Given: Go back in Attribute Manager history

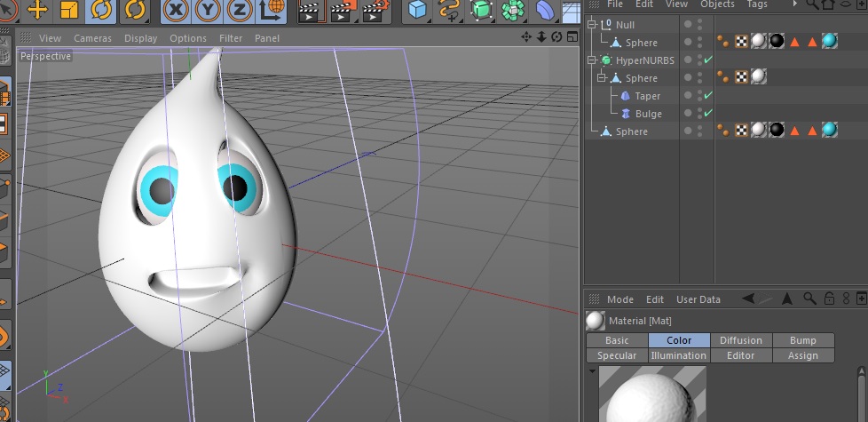Looking at the screenshot, I should click(x=748, y=299).
